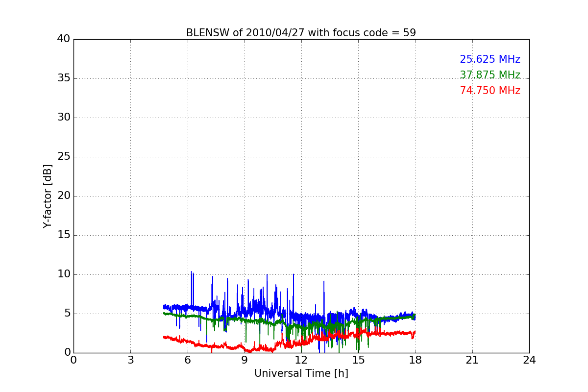Click the x-axis tick label 9
588x392 pixels.
[x=245, y=360]
